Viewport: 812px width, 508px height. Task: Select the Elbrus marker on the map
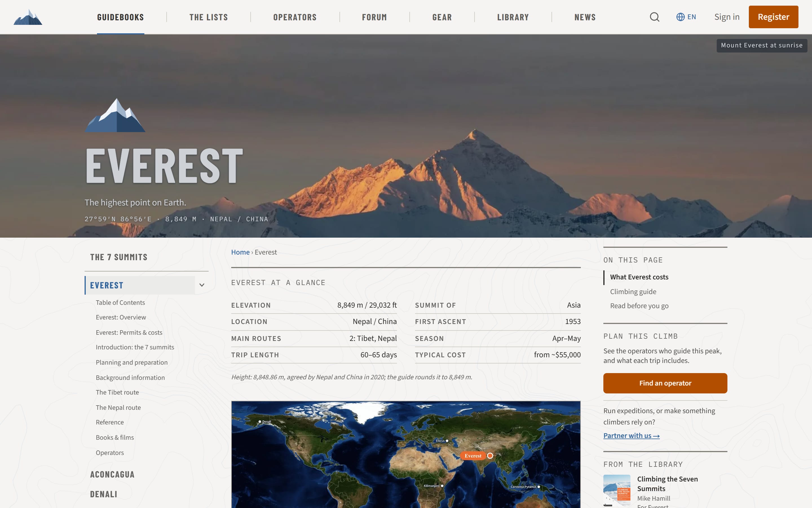pyautogui.click(x=447, y=441)
